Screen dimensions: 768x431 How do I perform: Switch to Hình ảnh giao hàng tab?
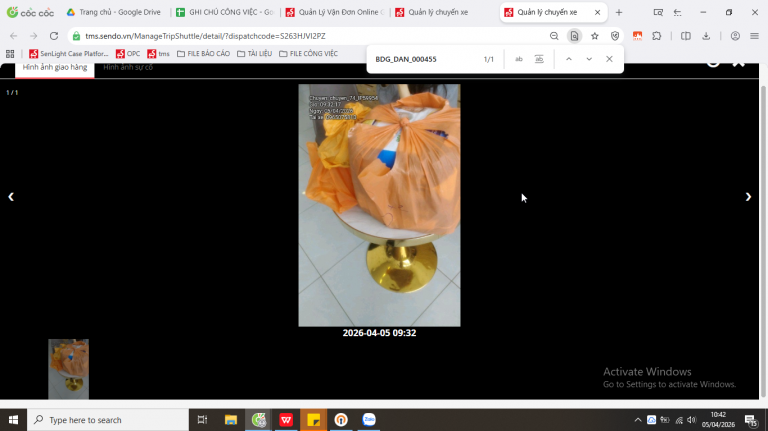[55, 68]
